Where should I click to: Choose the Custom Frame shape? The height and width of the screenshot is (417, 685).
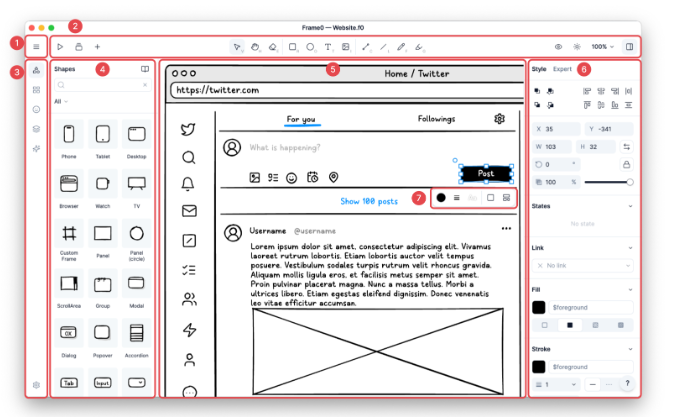(x=69, y=235)
